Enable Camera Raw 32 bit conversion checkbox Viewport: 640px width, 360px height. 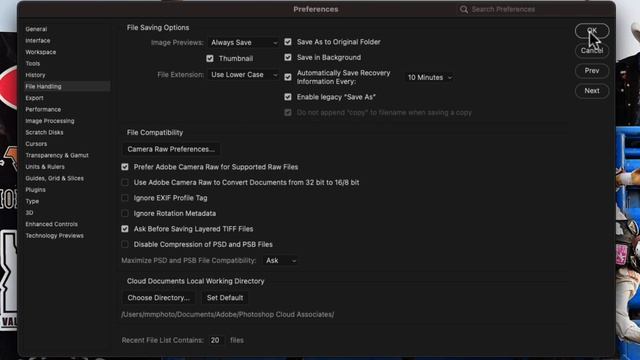pyautogui.click(x=125, y=182)
